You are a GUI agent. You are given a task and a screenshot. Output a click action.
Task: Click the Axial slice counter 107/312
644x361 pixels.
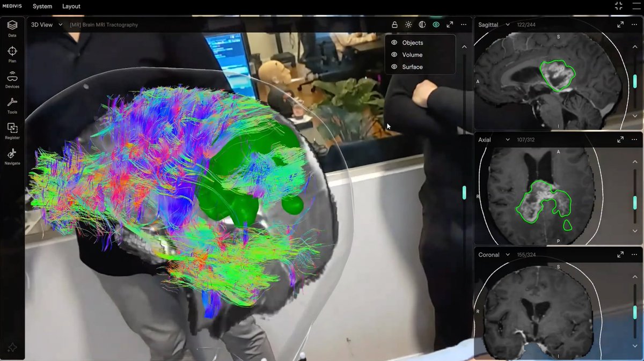tap(525, 139)
